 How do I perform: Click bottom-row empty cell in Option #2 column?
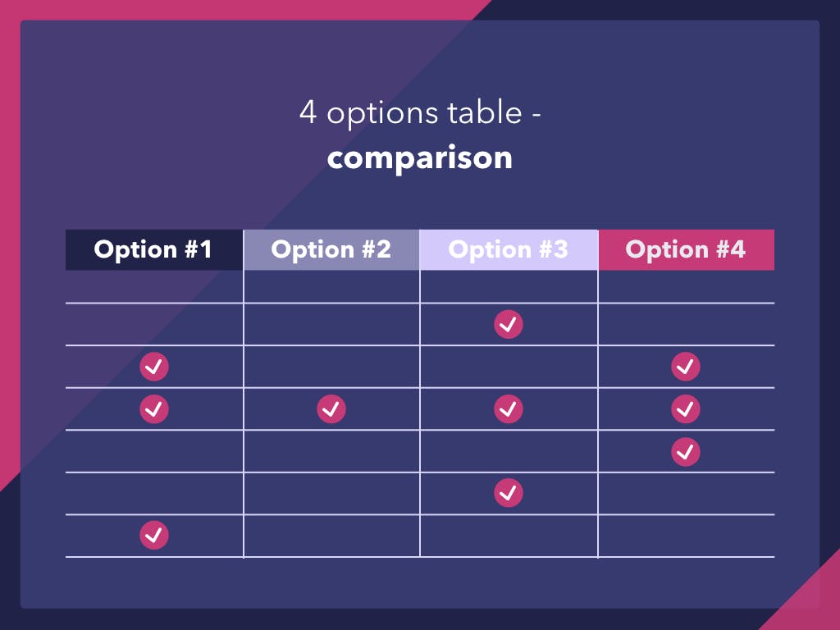coord(331,536)
